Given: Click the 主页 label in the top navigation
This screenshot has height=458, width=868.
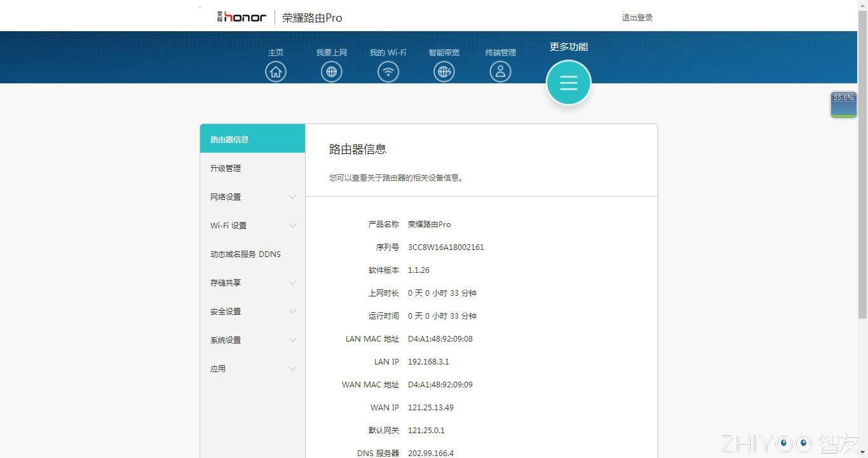Looking at the screenshot, I should click(x=276, y=53).
